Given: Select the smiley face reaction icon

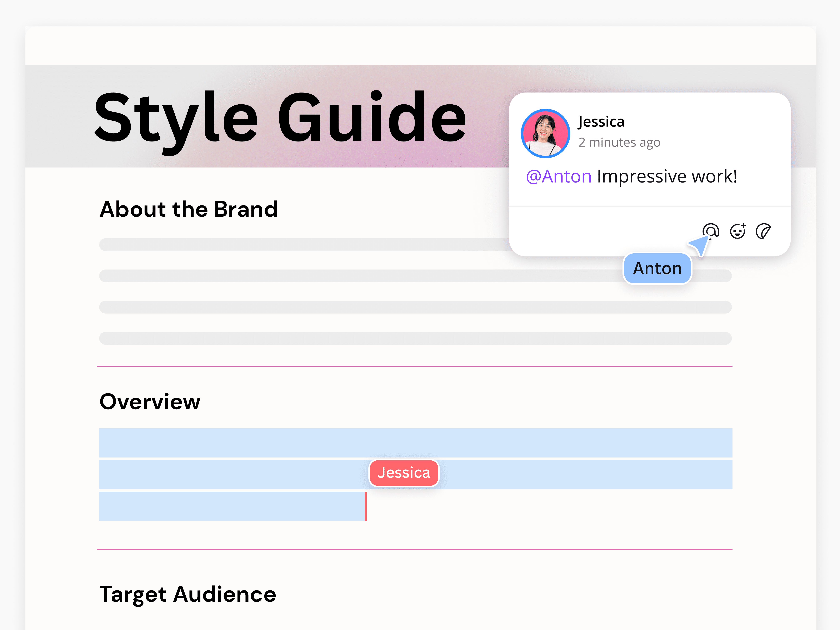Looking at the screenshot, I should click(x=737, y=230).
